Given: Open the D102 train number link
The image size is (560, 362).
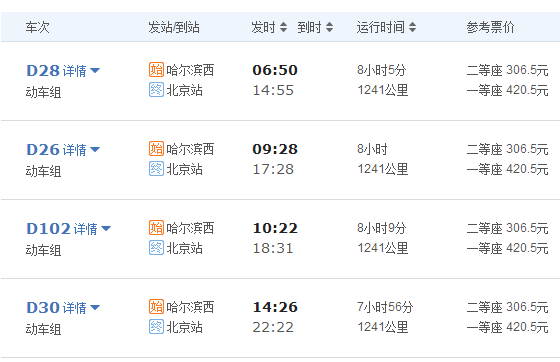Looking at the screenshot, I should click(x=49, y=228).
